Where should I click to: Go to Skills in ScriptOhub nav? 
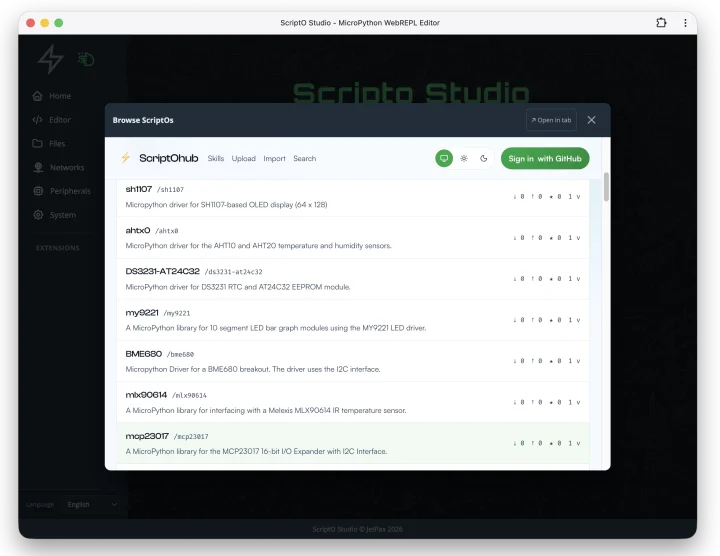pyautogui.click(x=216, y=158)
